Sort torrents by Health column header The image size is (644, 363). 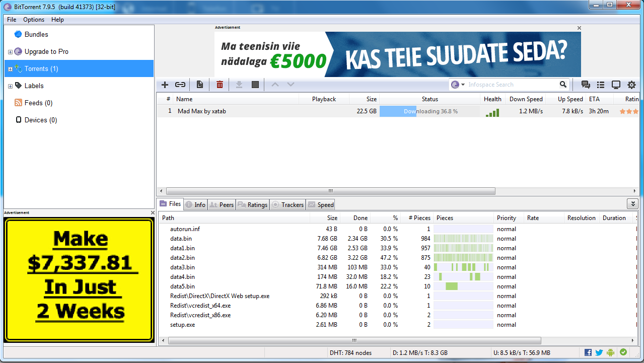(492, 99)
